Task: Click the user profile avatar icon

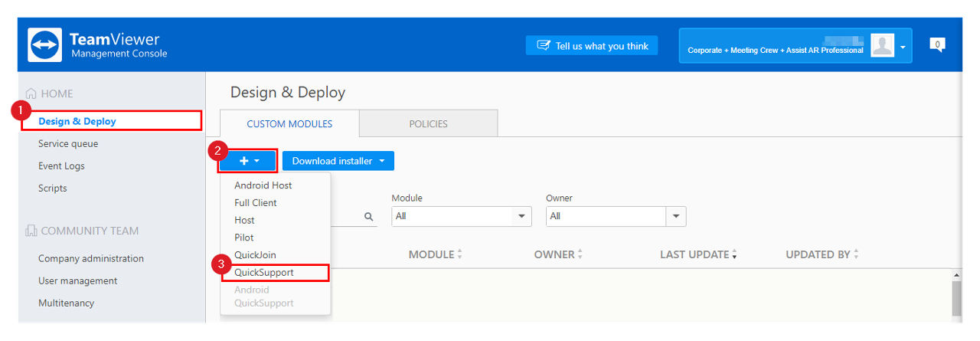Action: [883, 46]
